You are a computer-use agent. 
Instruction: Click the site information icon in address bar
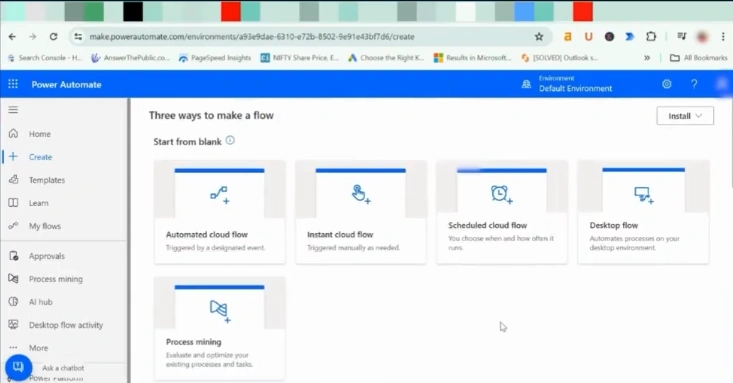click(x=78, y=36)
